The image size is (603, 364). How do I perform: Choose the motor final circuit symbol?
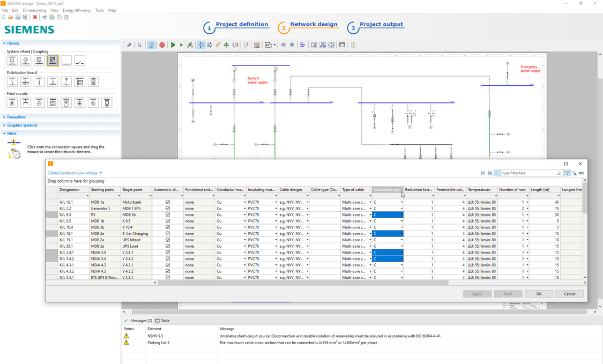coord(39,102)
